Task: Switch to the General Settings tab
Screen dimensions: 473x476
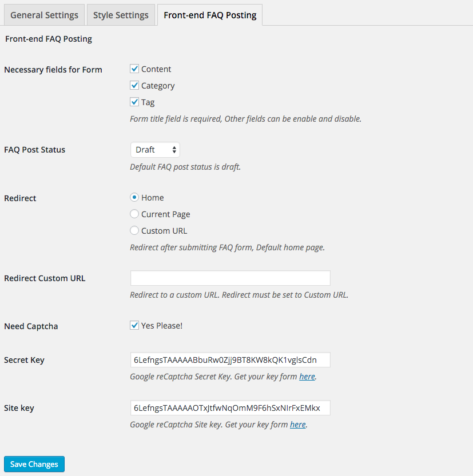Action: pyautogui.click(x=44, y=15)
